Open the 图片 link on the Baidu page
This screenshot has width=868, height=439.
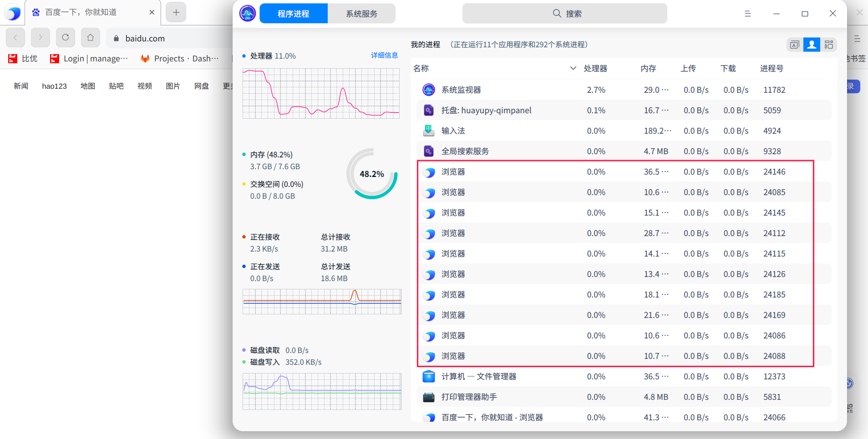pos(173,86)
